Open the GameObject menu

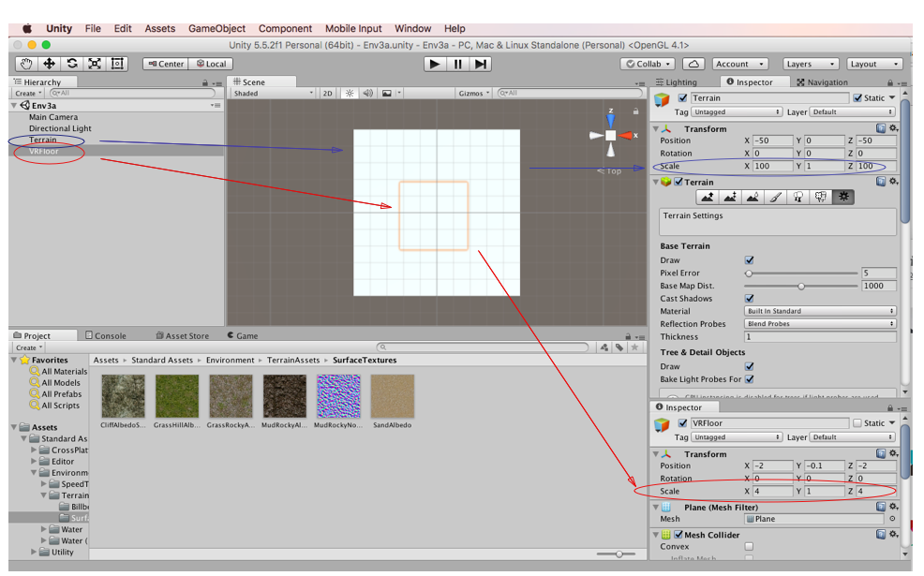pos(216,28)
